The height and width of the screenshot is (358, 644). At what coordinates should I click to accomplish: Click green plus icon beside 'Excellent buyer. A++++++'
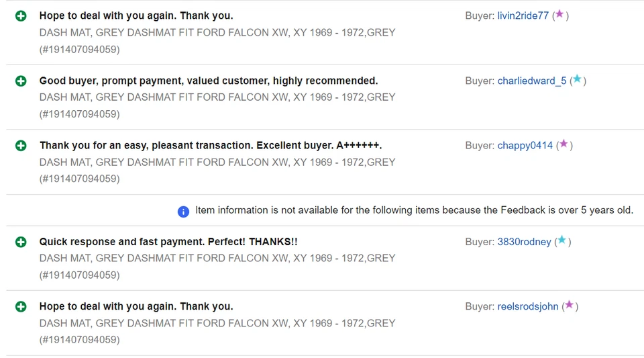pos(21,145)
